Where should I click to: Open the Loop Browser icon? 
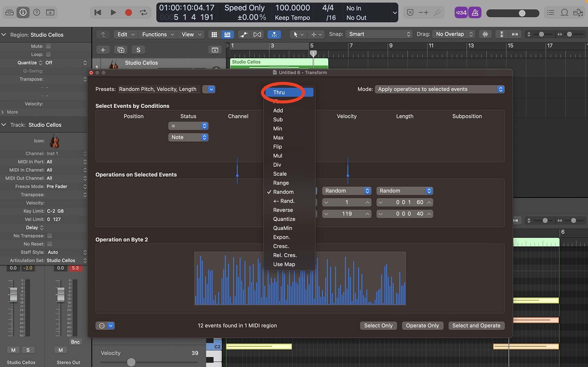pyautogui.click(x=564, y=12)
